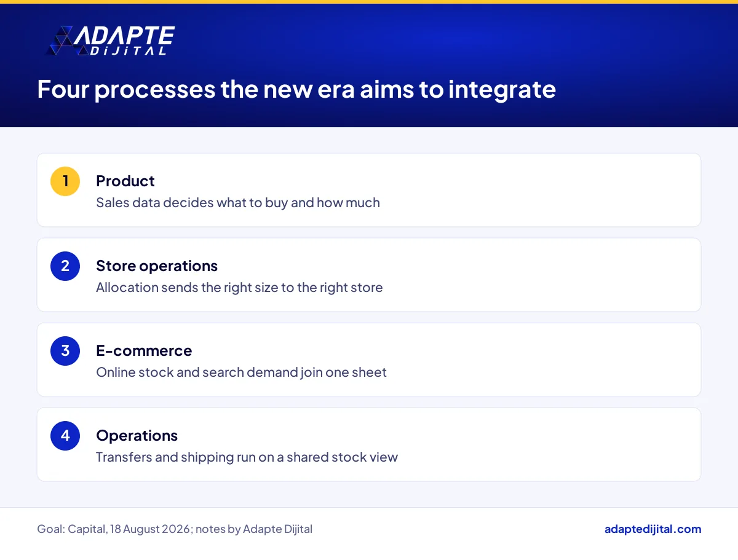
Task: Click 'Online stock and search demand join one sheet'
Action: (x=241, y=372)
